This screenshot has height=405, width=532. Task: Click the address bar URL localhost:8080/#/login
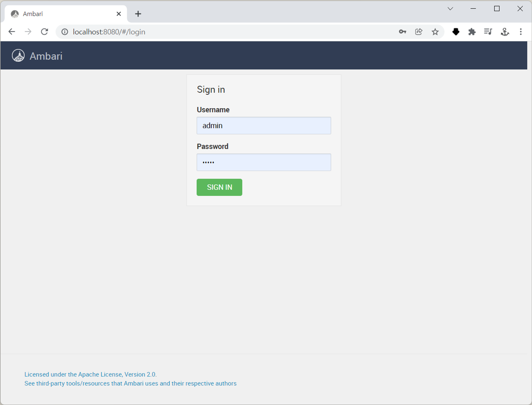point(109,32)
